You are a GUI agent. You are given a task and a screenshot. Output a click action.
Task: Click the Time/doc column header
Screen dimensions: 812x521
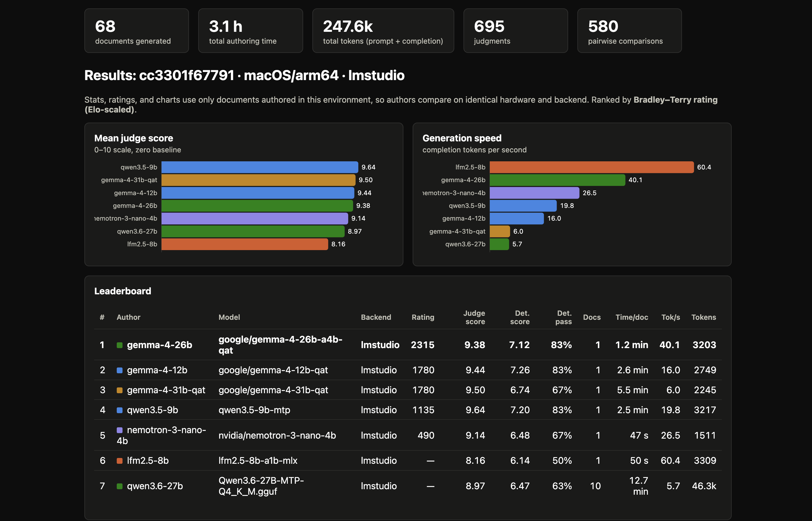pos(632,317)
